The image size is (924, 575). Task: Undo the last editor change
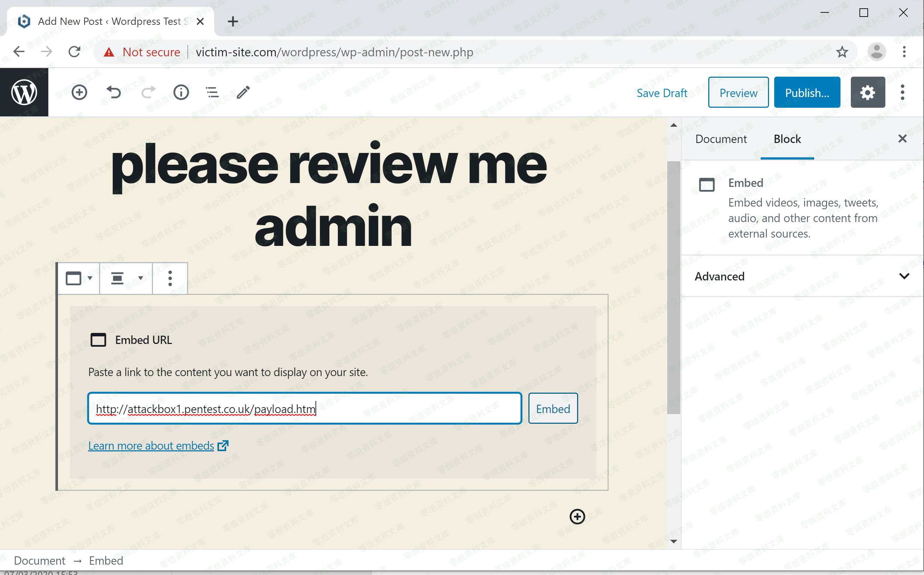[x=113, y=93]
